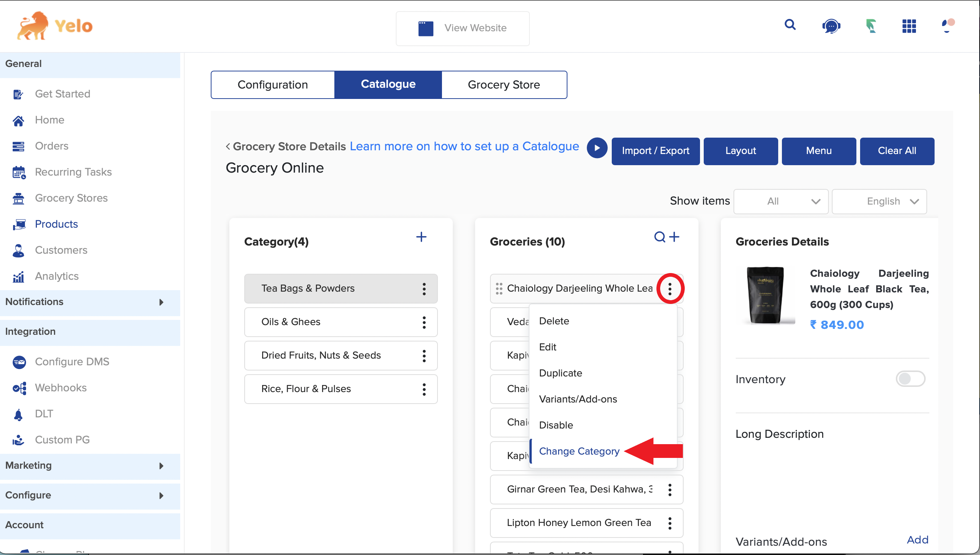Search groceries using the magnifier icon
Viewport: 980px width, 555px height.
point(659,237)
